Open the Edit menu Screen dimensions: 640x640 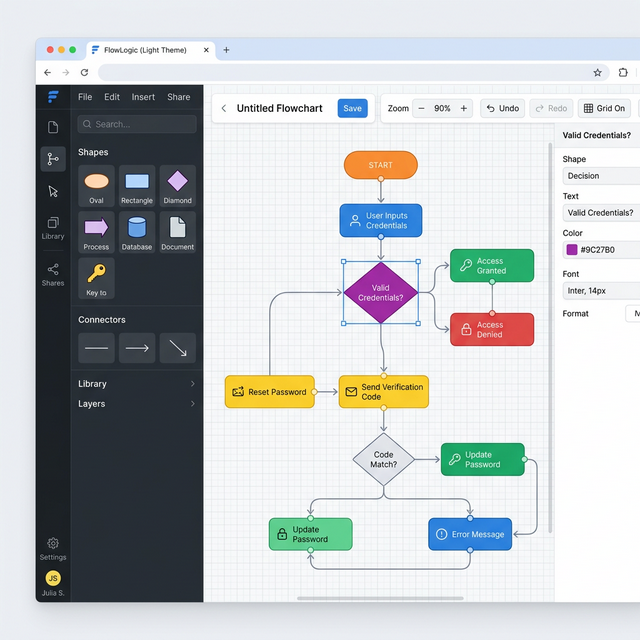112,97
